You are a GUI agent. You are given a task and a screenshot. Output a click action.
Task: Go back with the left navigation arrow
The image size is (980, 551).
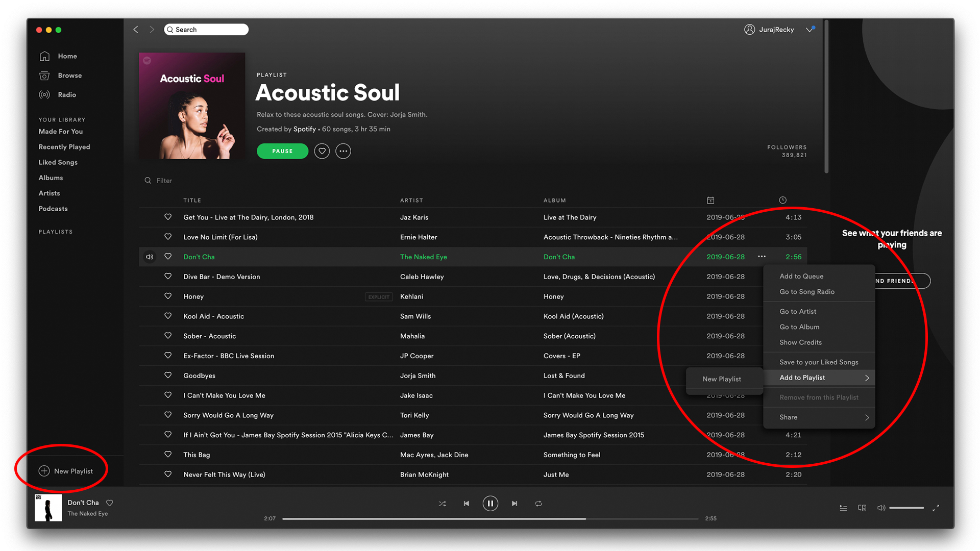[x=136, y=30]
